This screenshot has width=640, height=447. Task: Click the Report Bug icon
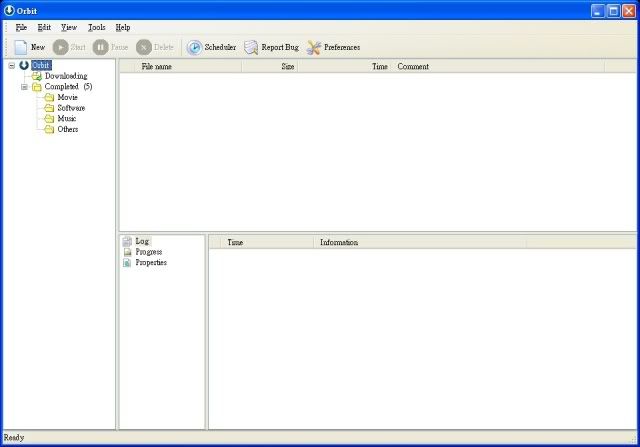pyautogui.click(x=251, y=47)
